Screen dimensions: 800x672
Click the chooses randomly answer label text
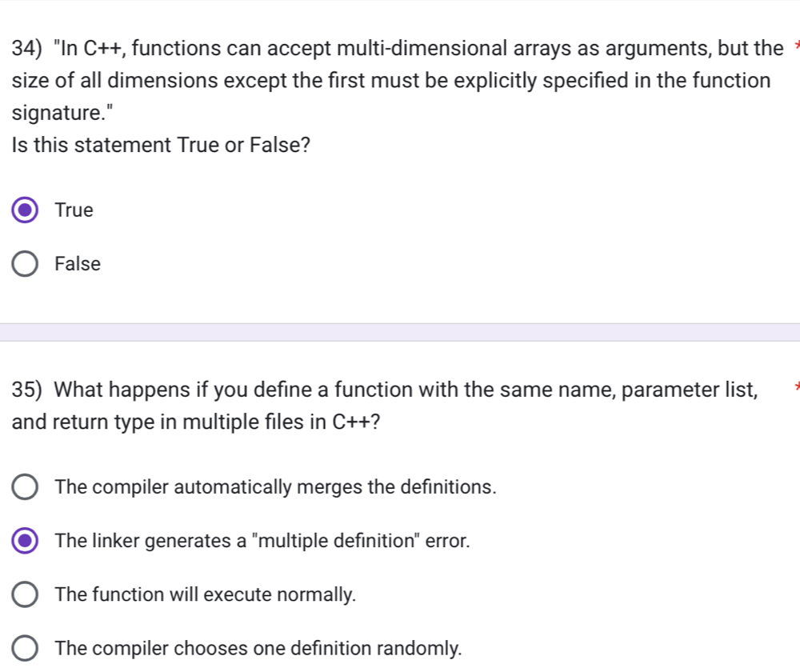(x=258, y=647)
